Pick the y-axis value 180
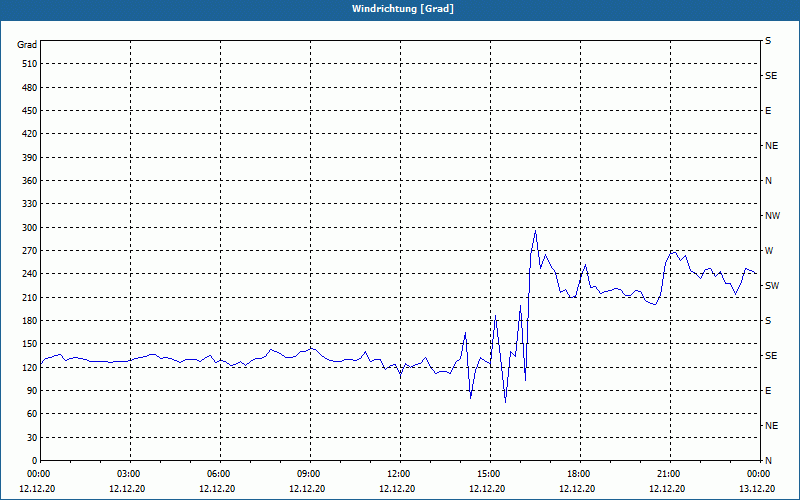Image resolution: width=800 pixels, height=500 pixels. 30,321
